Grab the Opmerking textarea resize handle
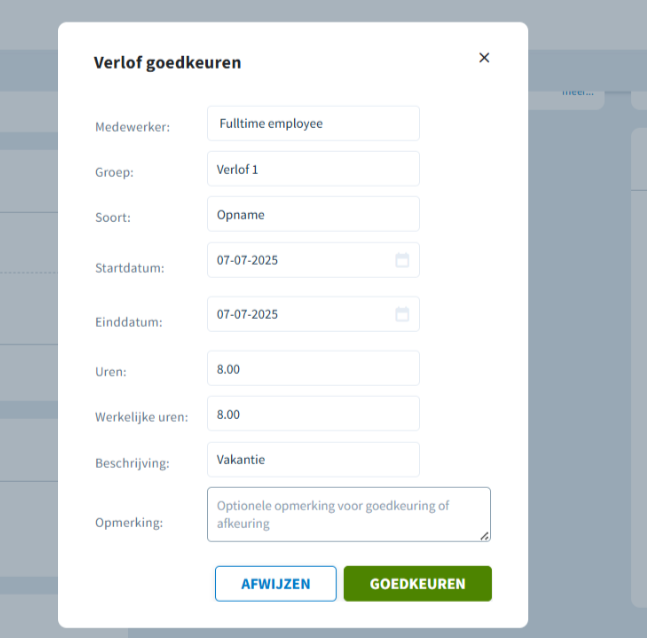647x638 pixels. click(485, 536)
